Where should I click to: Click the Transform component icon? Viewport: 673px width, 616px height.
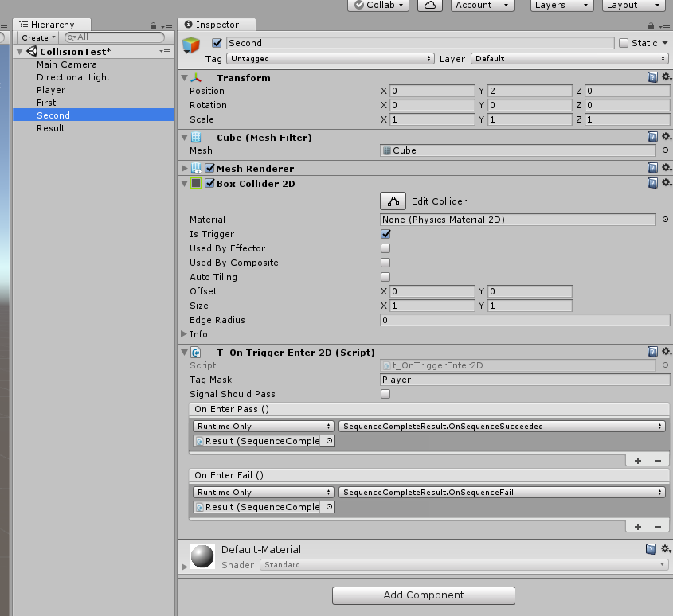click(x=196, y=78)
